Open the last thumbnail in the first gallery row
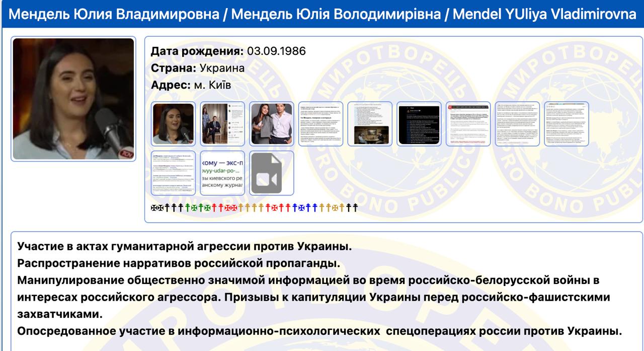The image size is (644, 351). [567, 124]
